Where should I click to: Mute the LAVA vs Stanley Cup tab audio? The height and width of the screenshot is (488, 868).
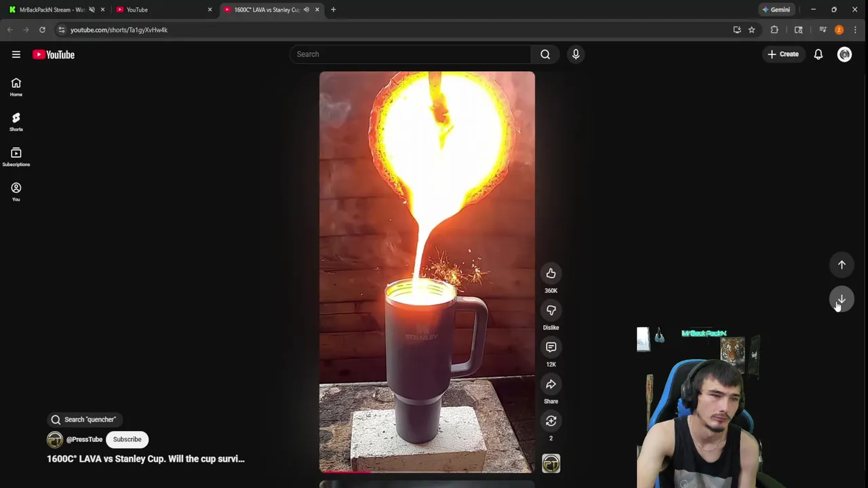coord(307,9)
